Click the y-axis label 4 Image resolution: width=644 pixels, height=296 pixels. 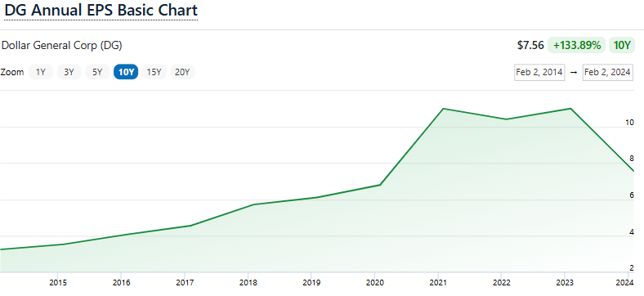[632, 231]
